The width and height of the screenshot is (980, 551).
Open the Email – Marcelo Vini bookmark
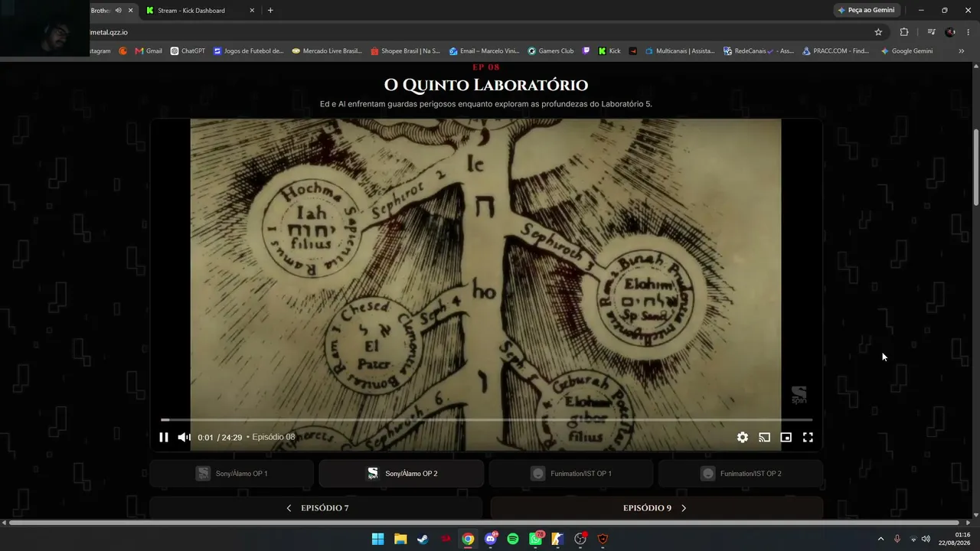pos(484,51)
